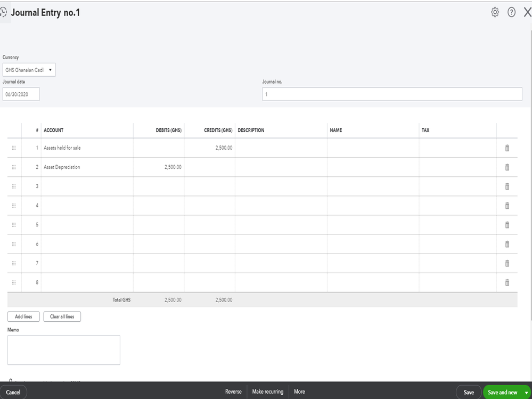Viewport: 532px width, 399px height.
Task: Delete line 5 with trash icon
Action: [507, 225]
